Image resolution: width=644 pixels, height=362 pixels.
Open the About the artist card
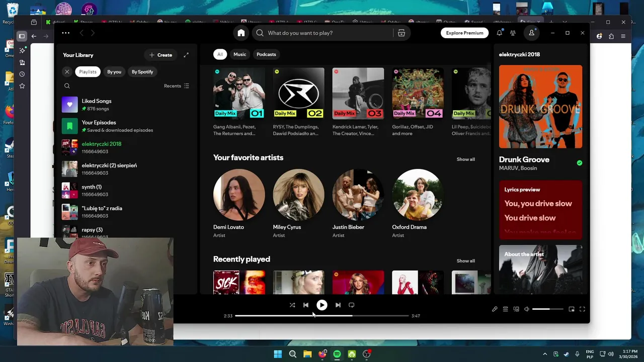(x=540, y=269)
